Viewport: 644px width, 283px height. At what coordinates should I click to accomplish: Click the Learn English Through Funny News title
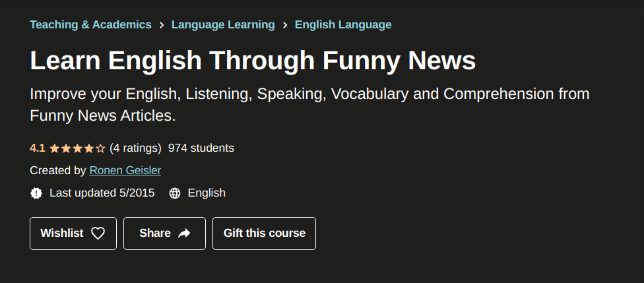(253, 60)
